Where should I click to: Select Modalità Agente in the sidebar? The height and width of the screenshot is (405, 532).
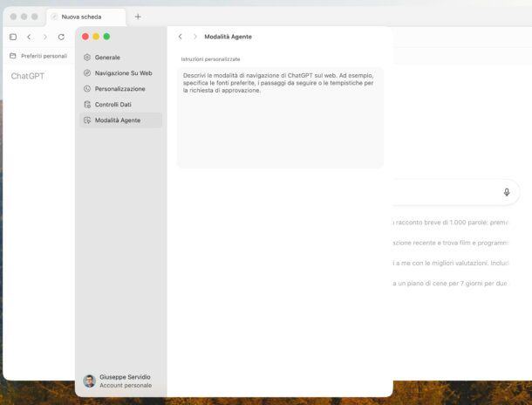pyautogui.click(x=118, y=120)
